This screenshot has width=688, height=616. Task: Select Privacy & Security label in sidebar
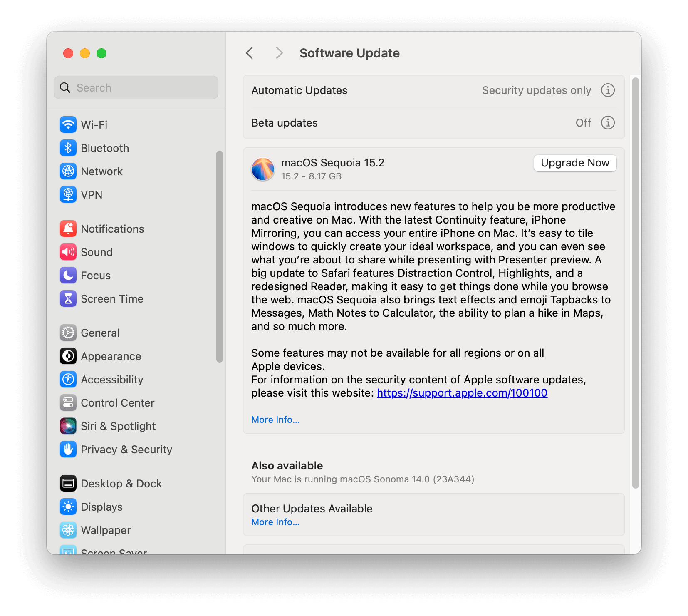(126, 450)
